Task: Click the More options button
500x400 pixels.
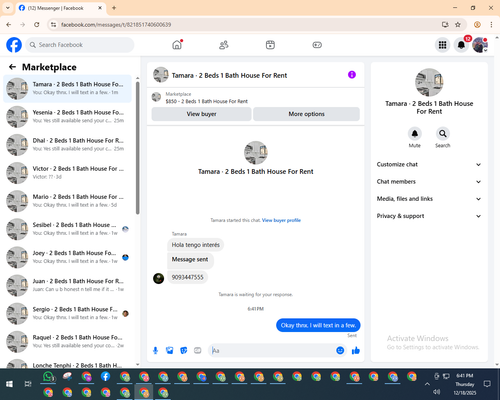Action: pyautogui.click(x=306, y=114)
